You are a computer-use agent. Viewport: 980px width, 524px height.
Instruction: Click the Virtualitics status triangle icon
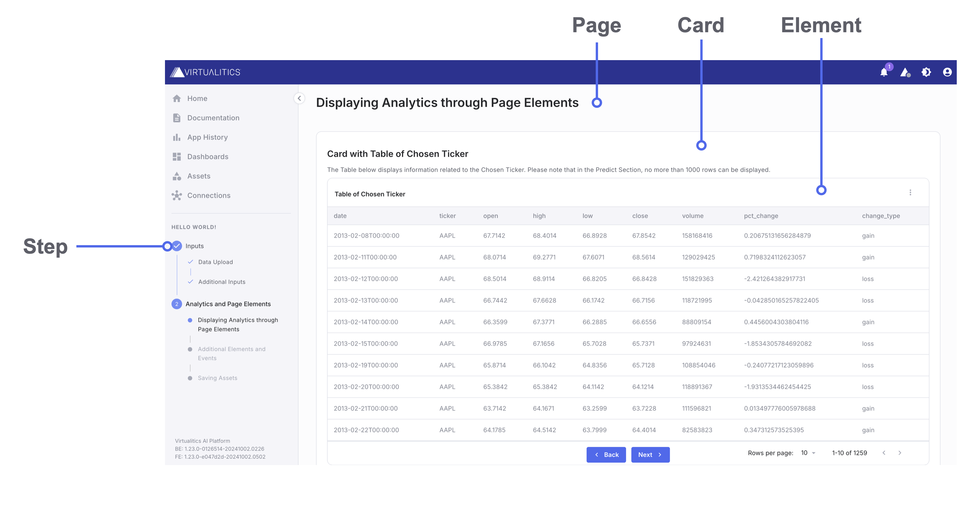click(x=905, y=72)
